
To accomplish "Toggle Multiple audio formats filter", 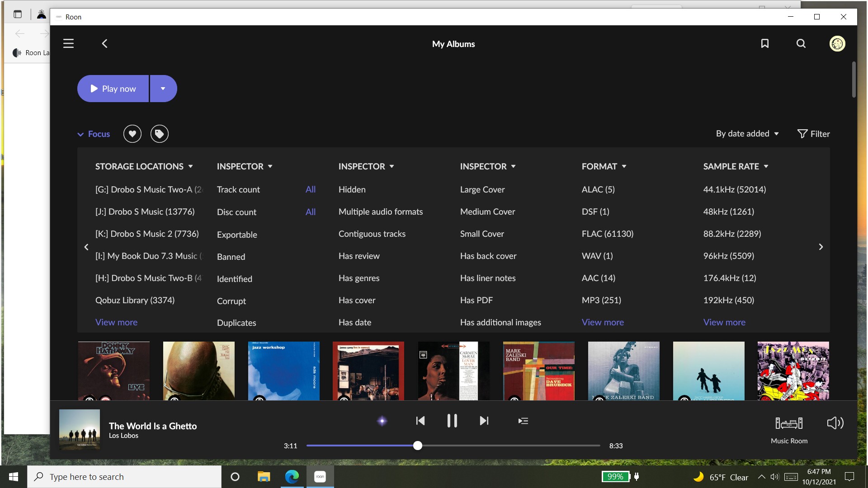I will click(x=381, y=211).
